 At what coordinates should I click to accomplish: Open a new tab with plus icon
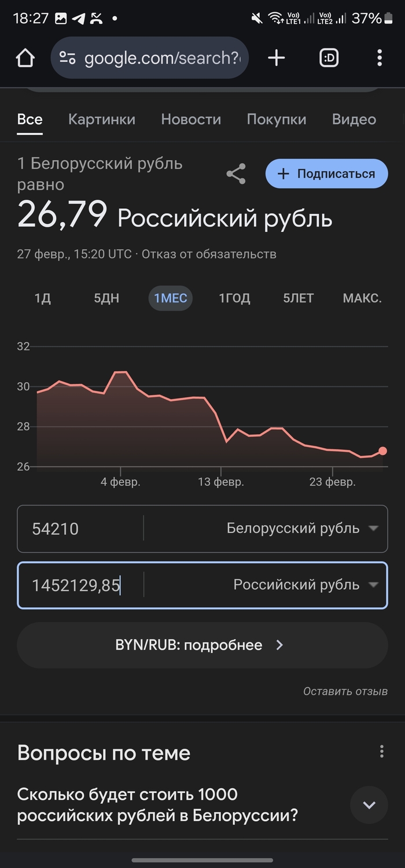coord(277,58)
